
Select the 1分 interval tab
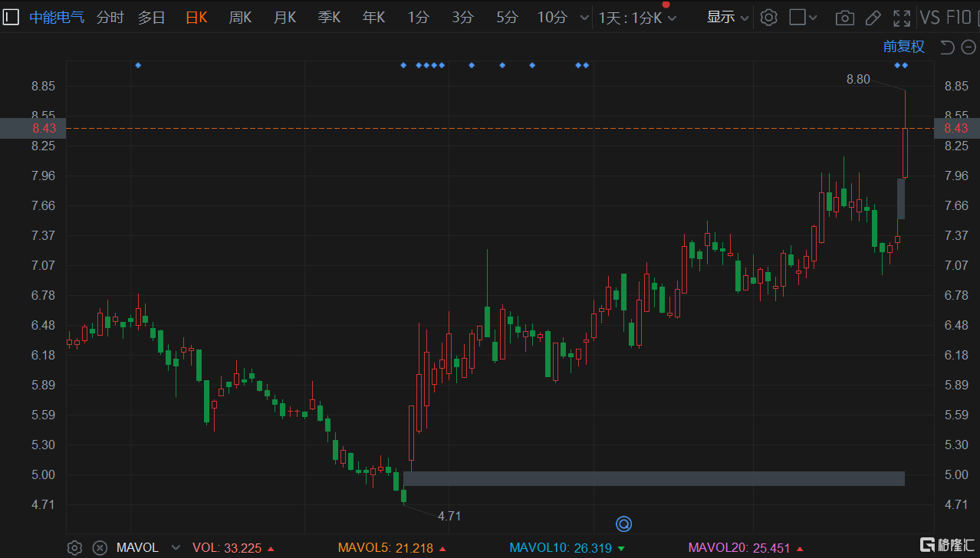coord(419,17)
